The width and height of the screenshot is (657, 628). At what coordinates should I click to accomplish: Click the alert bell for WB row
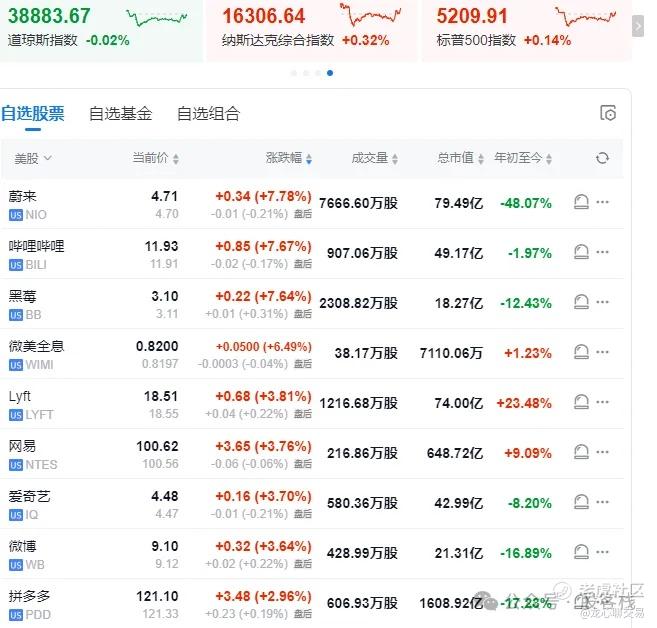click(x=581, y=552)
